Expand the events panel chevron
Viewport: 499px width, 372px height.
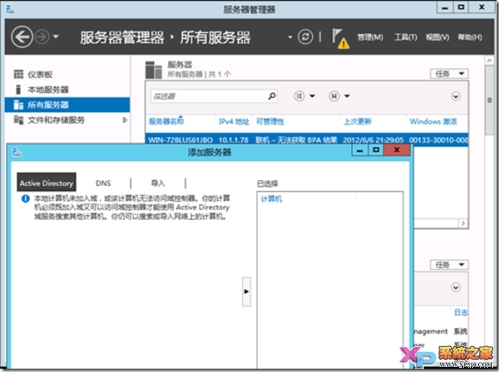(x=456, y=287)
